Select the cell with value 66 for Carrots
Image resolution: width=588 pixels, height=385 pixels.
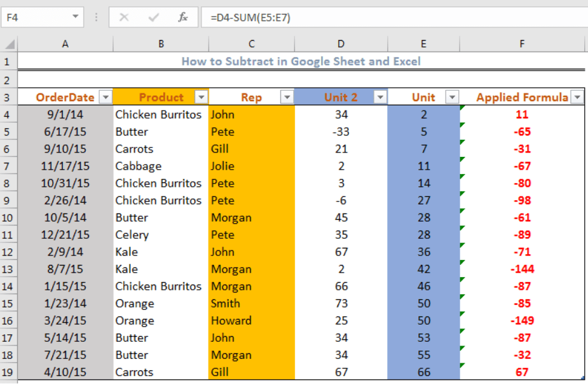pyautogui.click(x=423, y=372)
